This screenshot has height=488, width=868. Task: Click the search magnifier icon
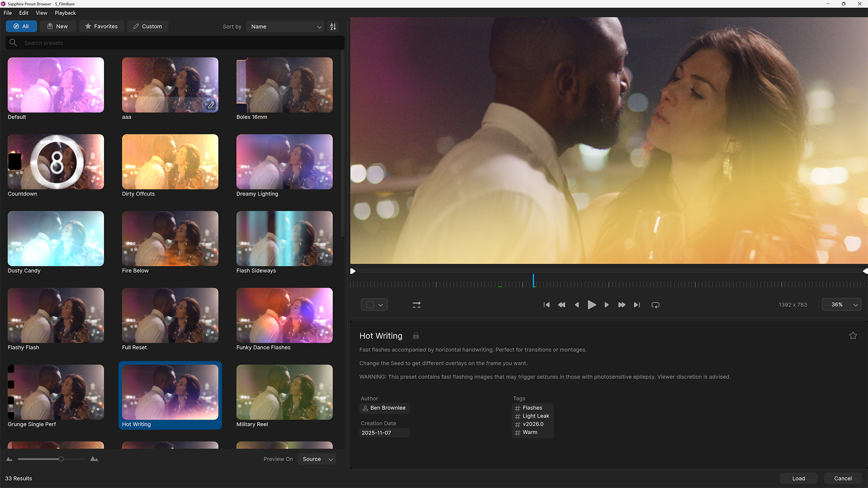coord(13,42)
